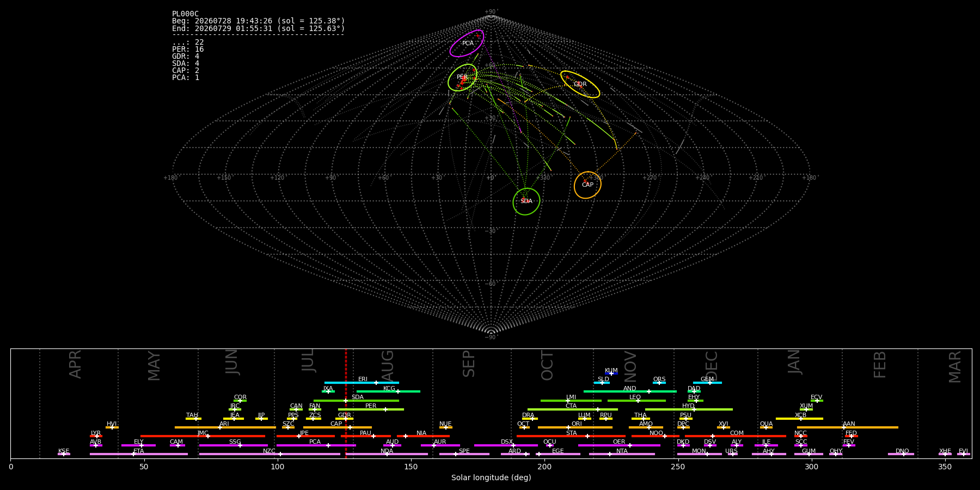
Task: Select the 'PER: 16' count in the legend
Action: pyautogui.click(x=188, y=50)
